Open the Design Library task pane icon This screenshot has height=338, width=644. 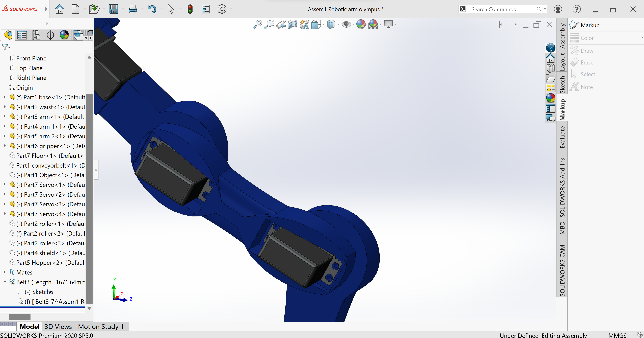click(x=550, y=68)
